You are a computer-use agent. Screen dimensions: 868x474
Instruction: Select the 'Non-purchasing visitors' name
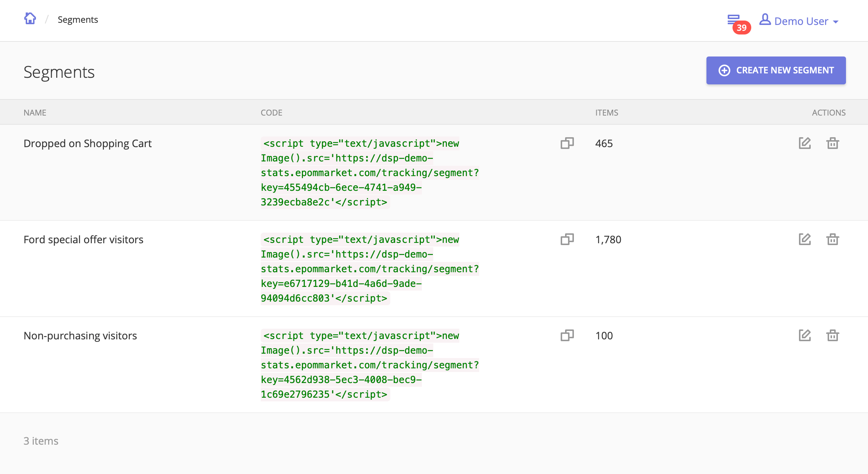(x=80, y=336)
